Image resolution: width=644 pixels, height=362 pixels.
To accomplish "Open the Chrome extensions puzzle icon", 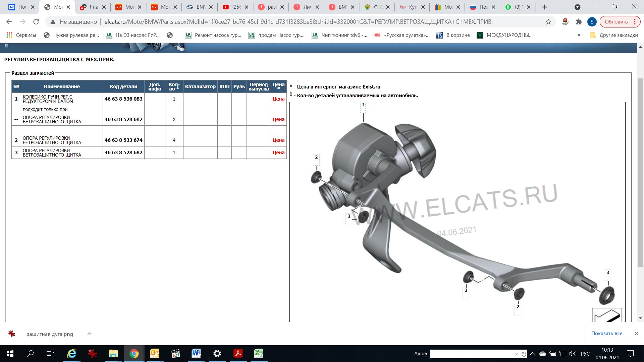I will 579,22.
